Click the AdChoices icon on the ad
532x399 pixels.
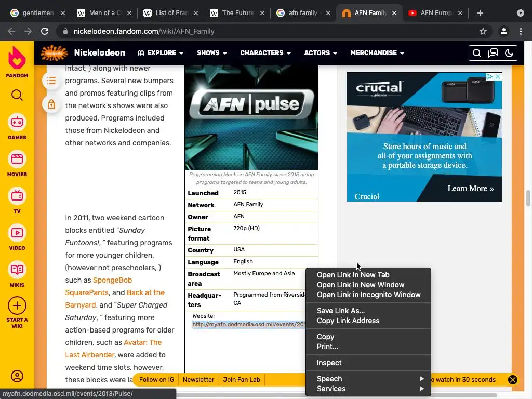click(x=489, y=77)
